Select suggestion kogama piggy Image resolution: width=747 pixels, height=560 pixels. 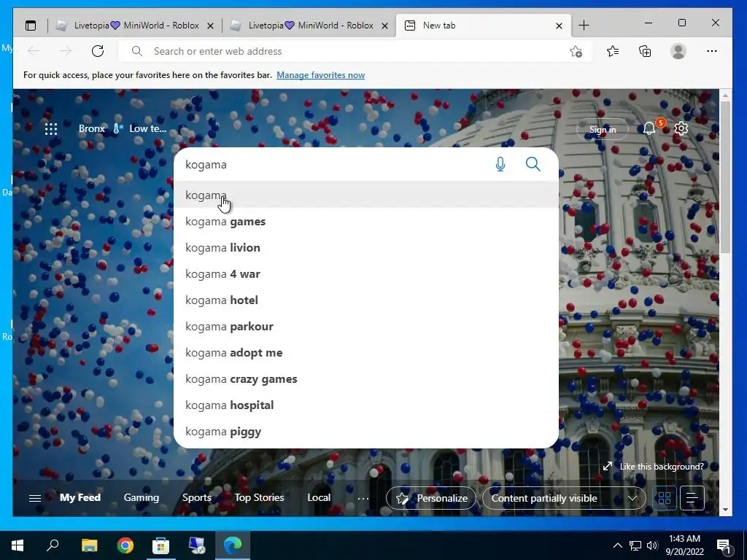click(366, 432)
